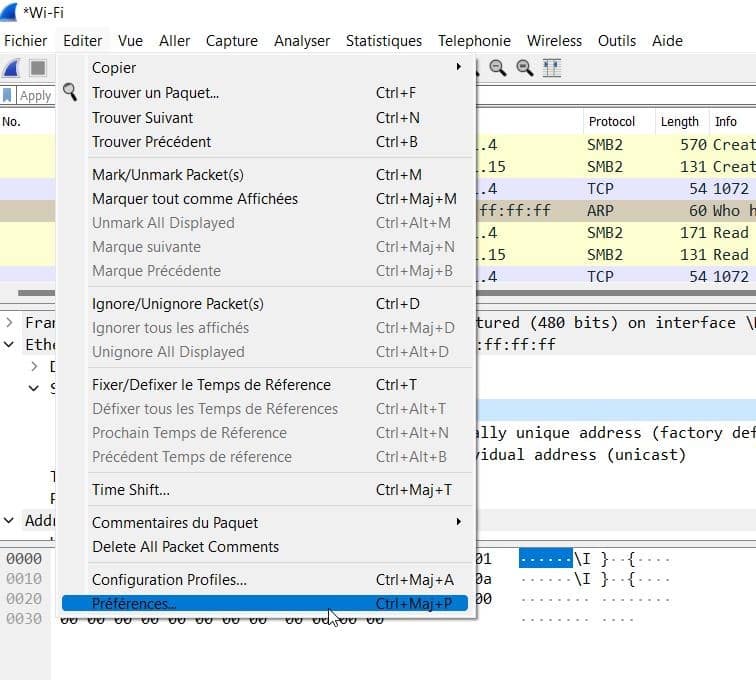756x680 pixels.
Task: Click the blue shark fin start capture icon
Action: coord(12,68)
